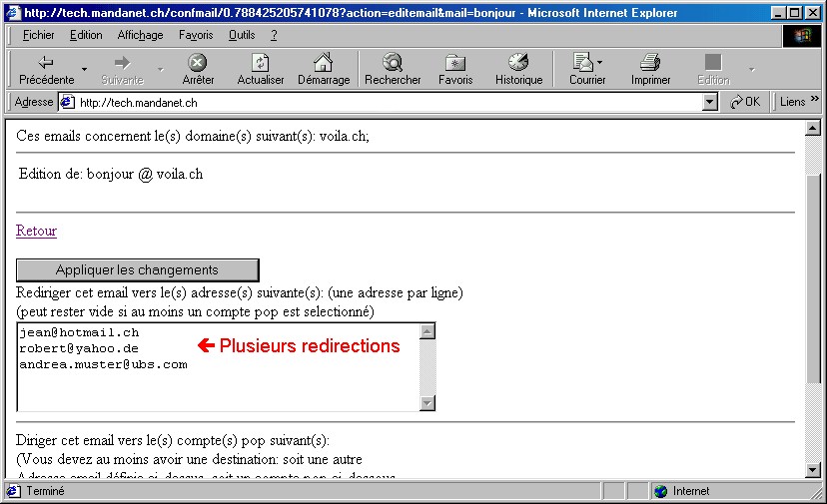Expand the Liens toolbar chevron
Viewport: 827px width, 504px height.
coord(814,101)
